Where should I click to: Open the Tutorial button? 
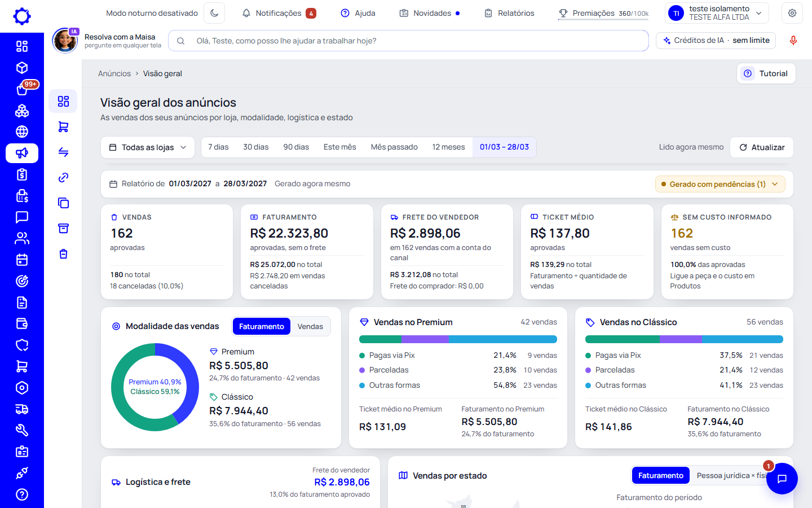(766, 73)
